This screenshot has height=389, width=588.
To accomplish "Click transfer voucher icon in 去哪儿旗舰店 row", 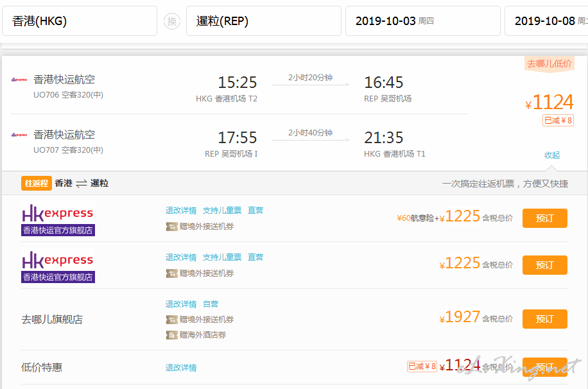I will point(171,320).
